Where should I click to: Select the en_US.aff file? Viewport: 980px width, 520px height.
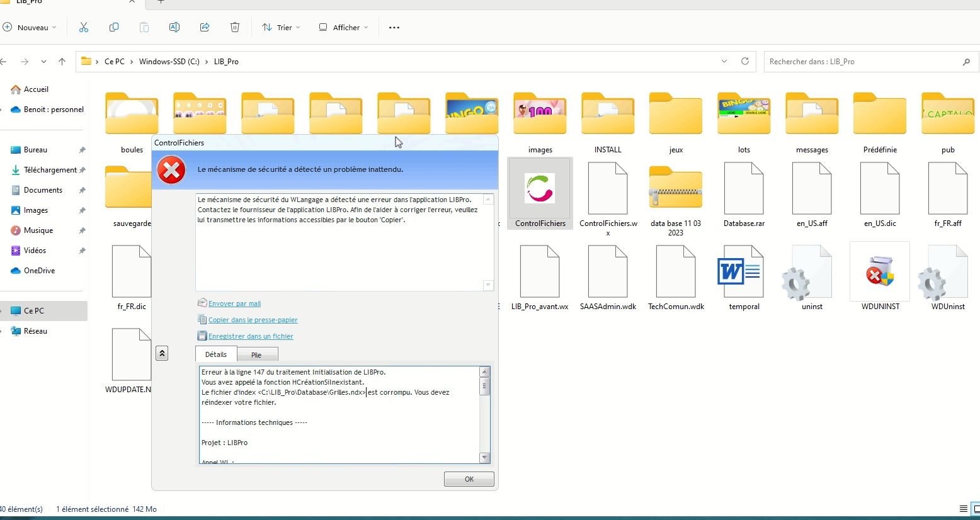[812, 195]
